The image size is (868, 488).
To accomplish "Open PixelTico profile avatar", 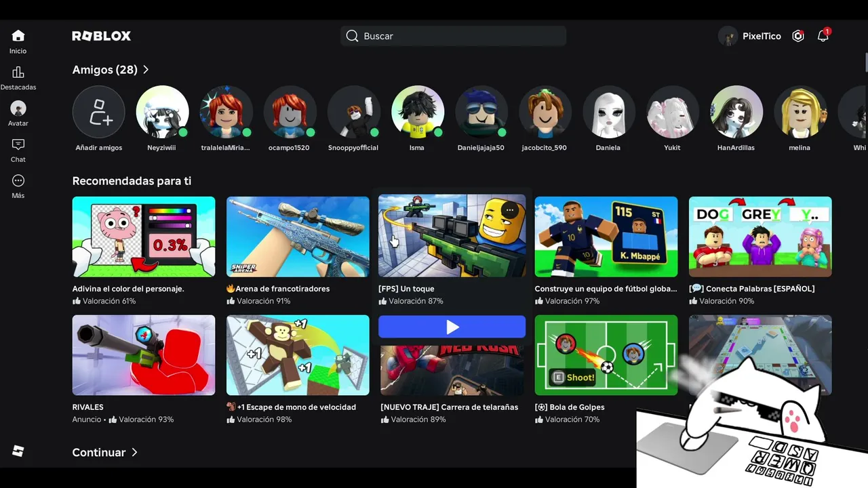I will [728, 36].
